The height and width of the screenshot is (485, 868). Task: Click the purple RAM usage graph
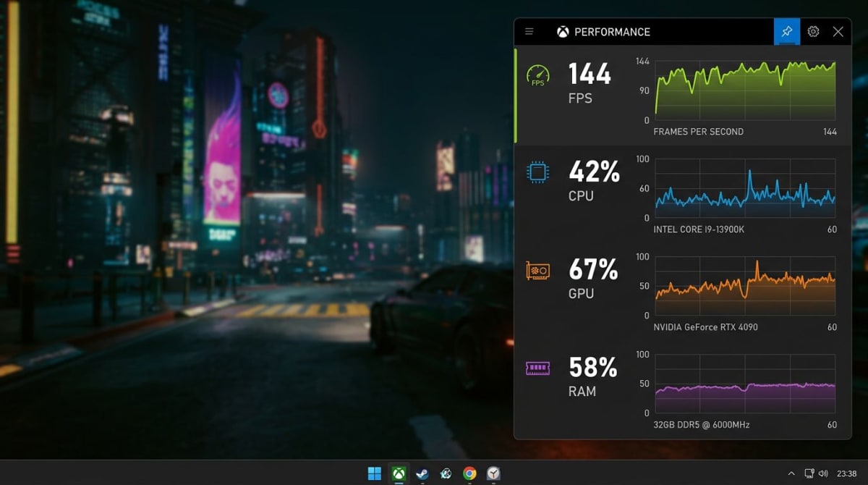click(745, 384)
